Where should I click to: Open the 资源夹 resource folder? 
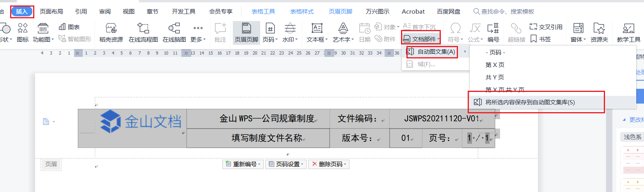[599, 32]
